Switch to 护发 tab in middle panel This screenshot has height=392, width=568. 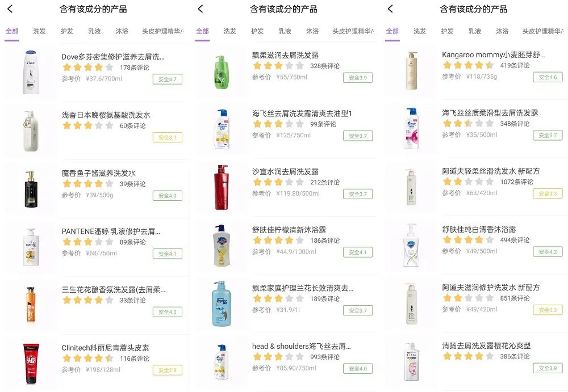pyautogui.click(x=257, y=31)
